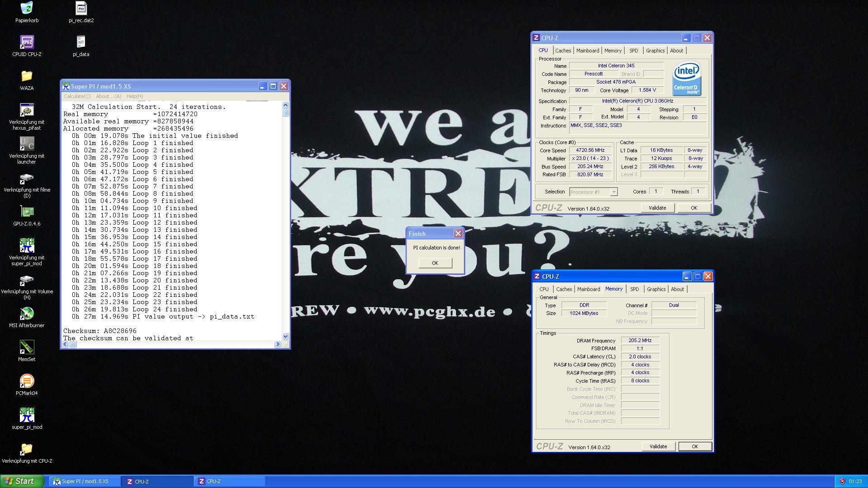This screenshot has width=868, height=488.
Task: Launch the super_pi_mod shortcut with Verknüpfung label
Action: click(27, 245)
